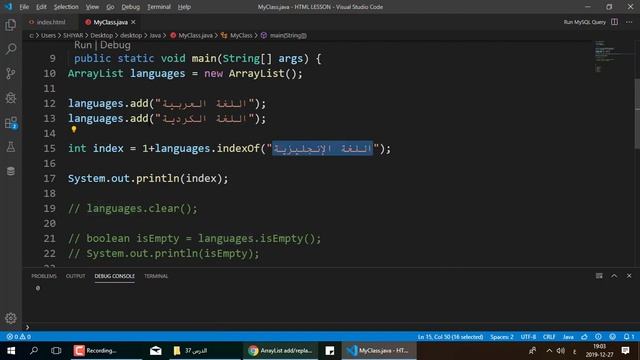The image size is (640, 360).
Task: Change end of line sequence CRLF
Action: click(549, 337)
